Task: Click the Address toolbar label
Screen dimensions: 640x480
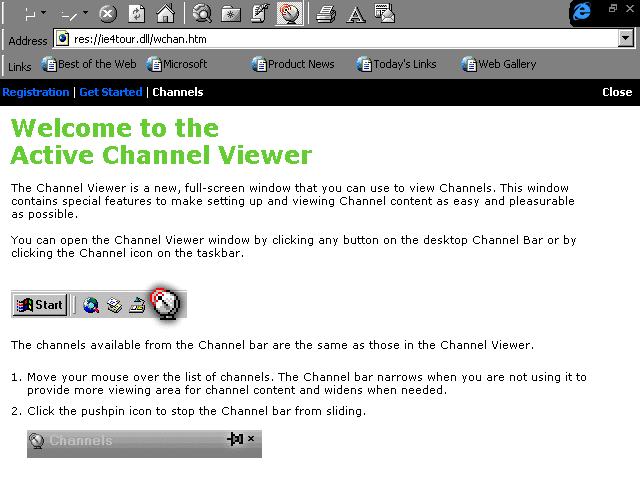Action: click(x=28, y=41)
